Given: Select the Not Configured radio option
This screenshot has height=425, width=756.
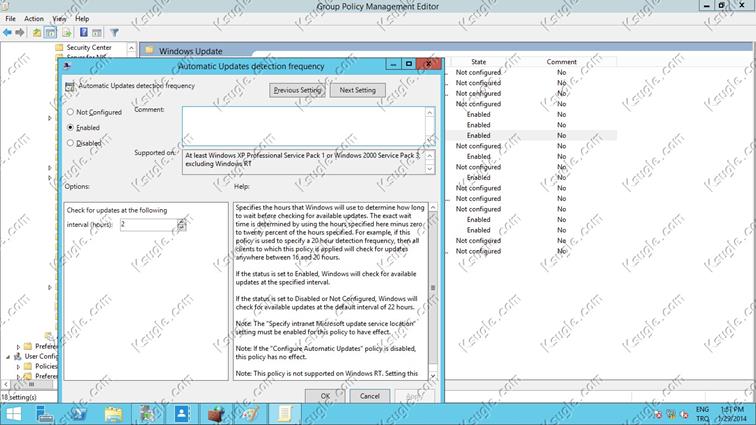Looking at the screenshot, I should 70,112.
